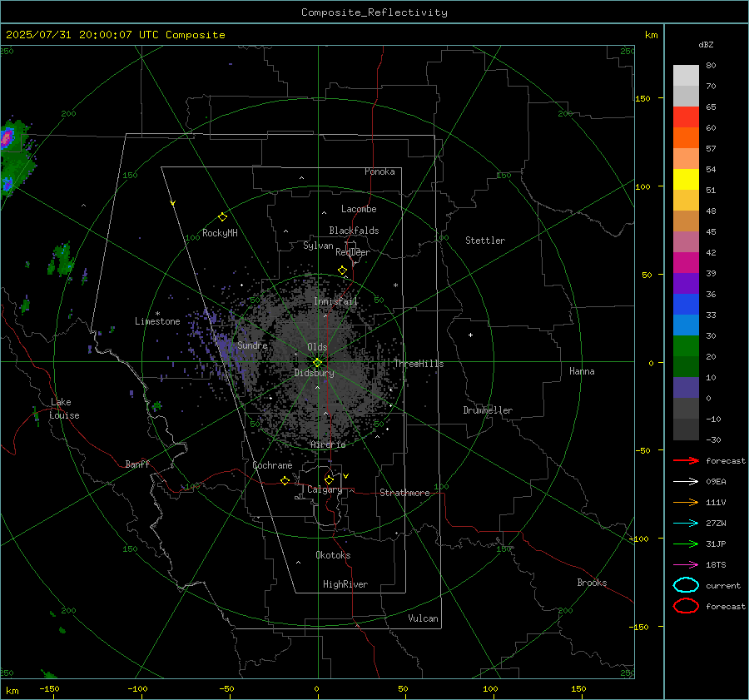Click the green echo cluster northwest of Limestone
Image resolution: width=749 pixels, height=700 pixels.
coord(61,260)
